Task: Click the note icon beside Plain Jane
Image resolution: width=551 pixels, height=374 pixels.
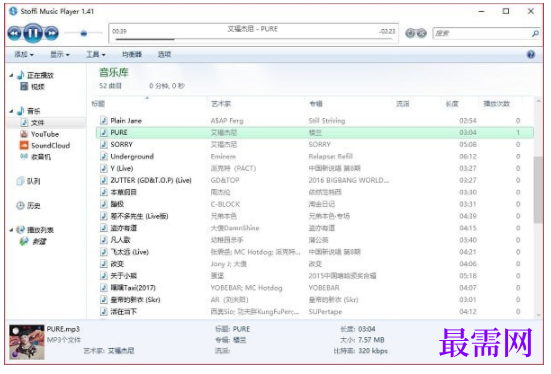Action: tap(104, 121)
